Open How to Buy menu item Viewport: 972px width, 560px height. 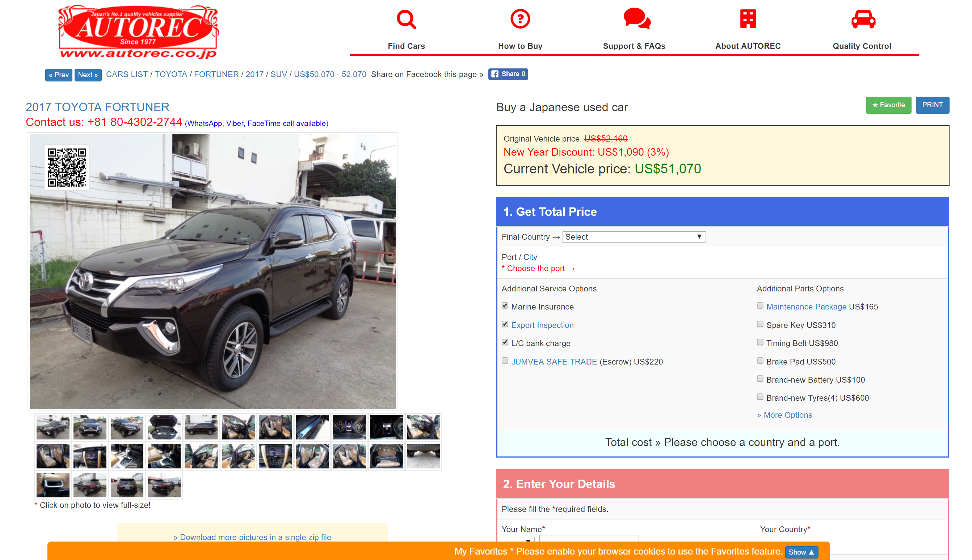point(520,46)
